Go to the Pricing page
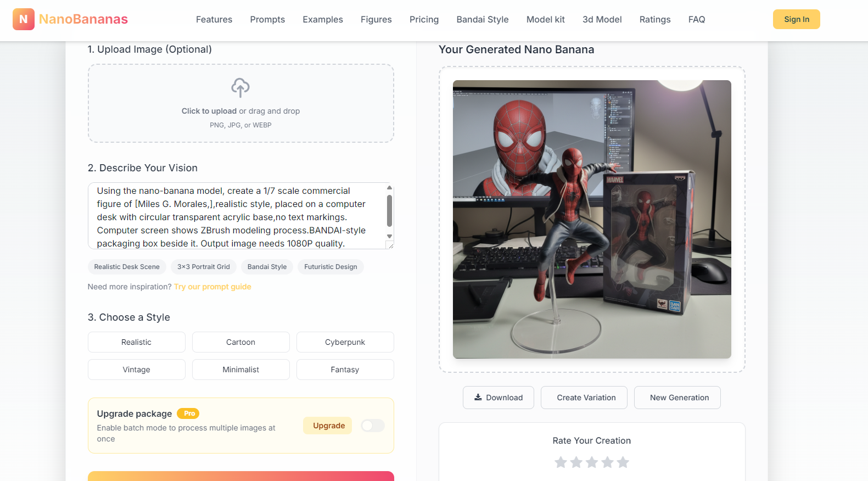This screenshot has width=868, height=481. click(424, 19)
